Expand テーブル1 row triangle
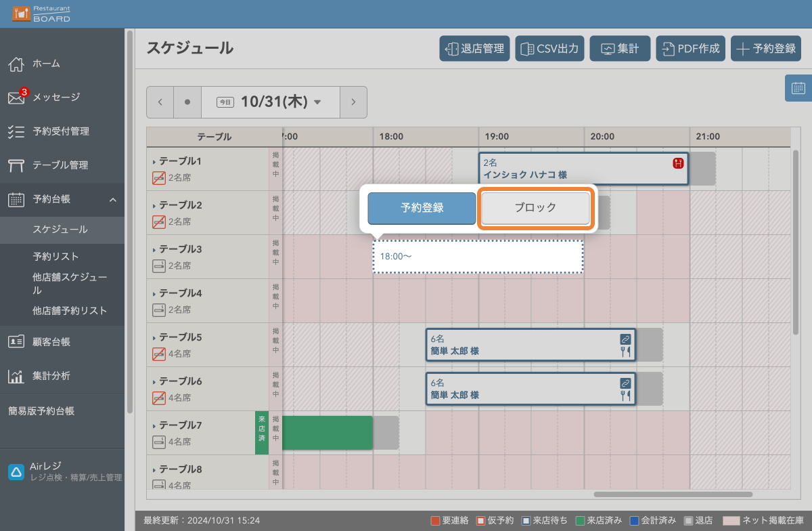812x531 pixels. click(154, 162)
